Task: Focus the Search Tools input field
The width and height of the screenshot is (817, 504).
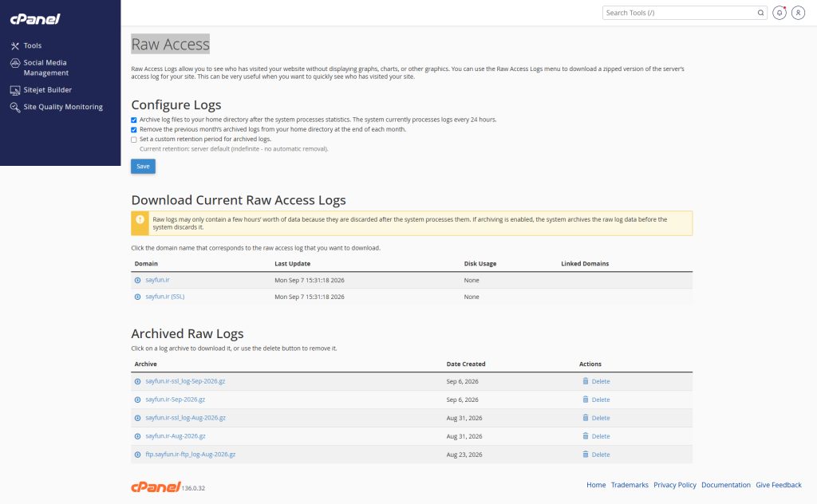Action: pos(680,13)
